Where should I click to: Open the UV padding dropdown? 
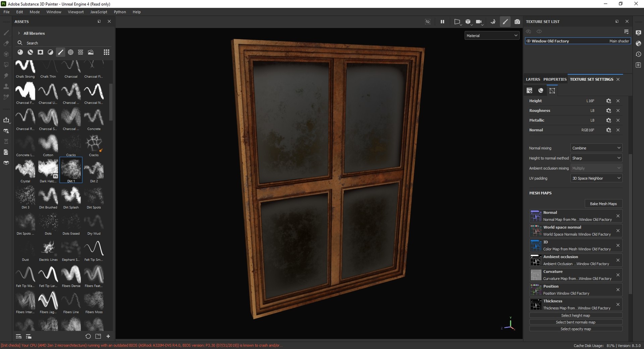tap(596, 178)
